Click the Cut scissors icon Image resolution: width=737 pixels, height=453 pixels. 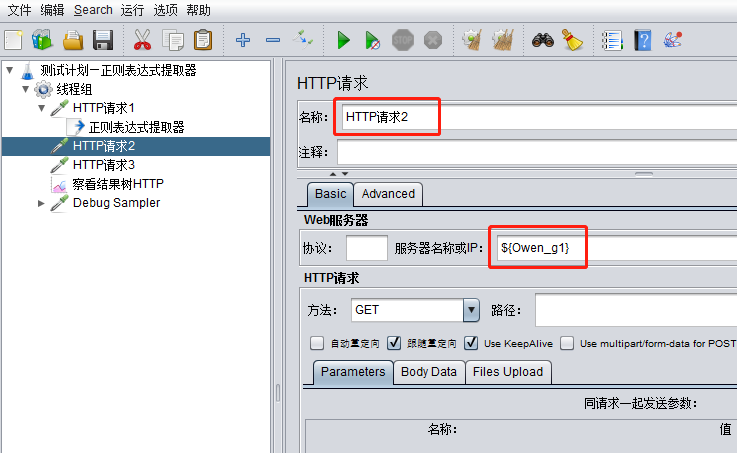point(142,40)
